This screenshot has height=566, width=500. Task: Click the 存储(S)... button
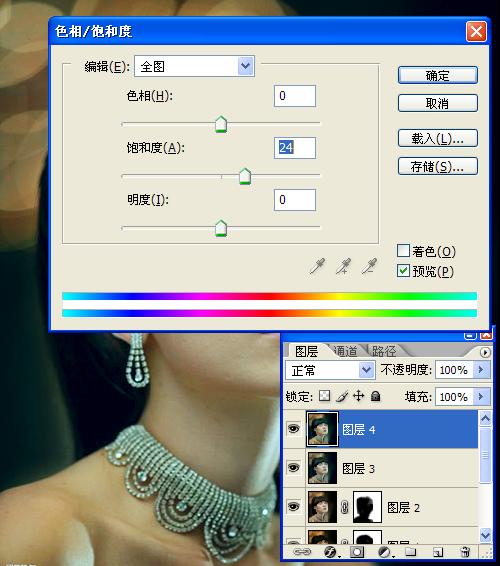pos(438,166)
